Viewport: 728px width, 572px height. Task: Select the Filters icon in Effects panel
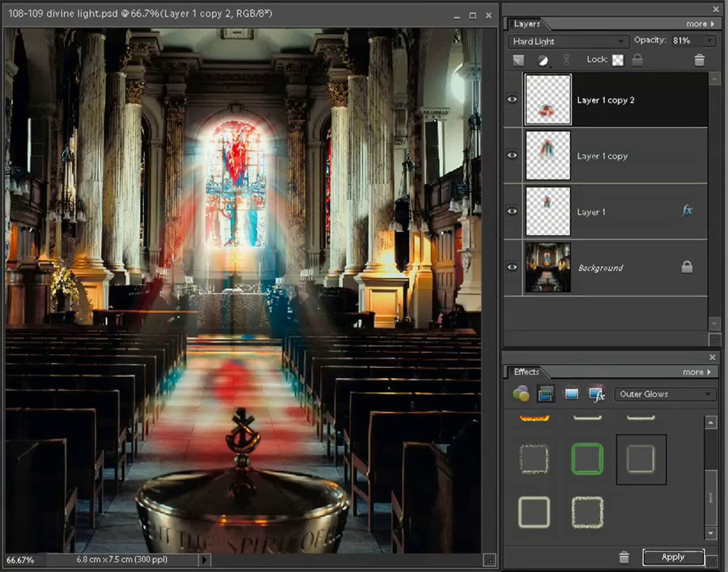[x=521, y=393]
